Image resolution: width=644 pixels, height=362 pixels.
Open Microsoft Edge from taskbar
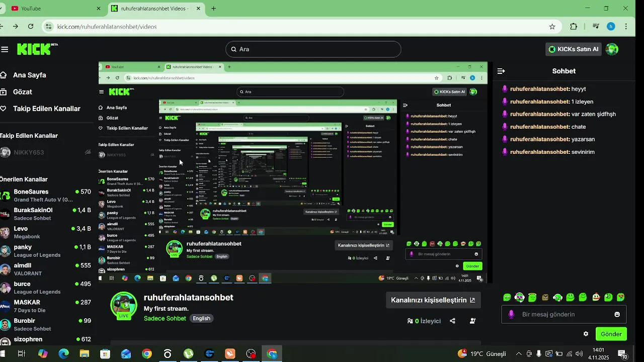63,354
